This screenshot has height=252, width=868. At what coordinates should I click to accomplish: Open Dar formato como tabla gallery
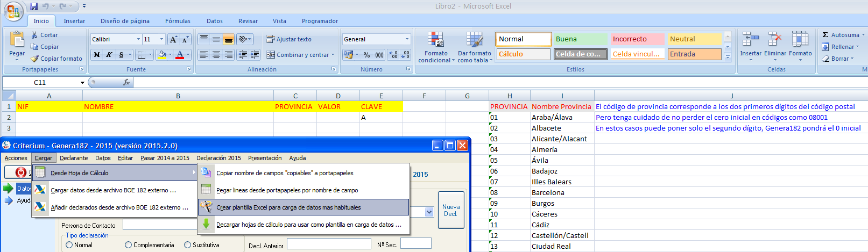coord(474,47)
